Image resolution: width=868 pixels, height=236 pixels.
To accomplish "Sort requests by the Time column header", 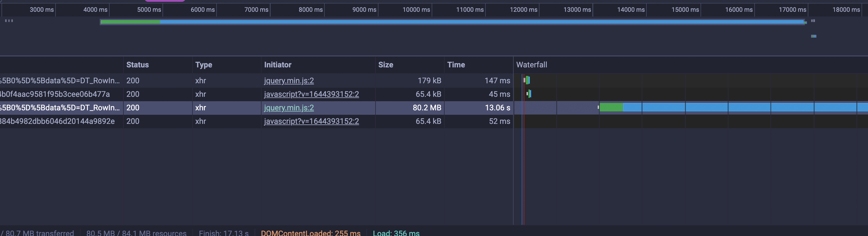I will click(478, 65).
